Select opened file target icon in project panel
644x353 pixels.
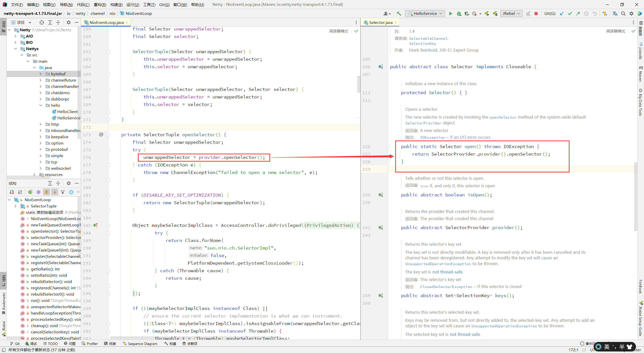pyautogui.click(x=42, y=22)
